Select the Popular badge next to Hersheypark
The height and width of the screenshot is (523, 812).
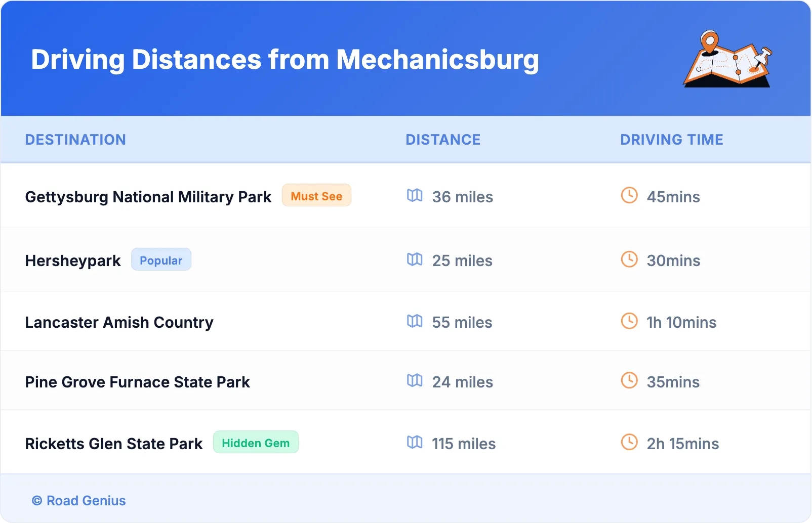pos(161,260)
